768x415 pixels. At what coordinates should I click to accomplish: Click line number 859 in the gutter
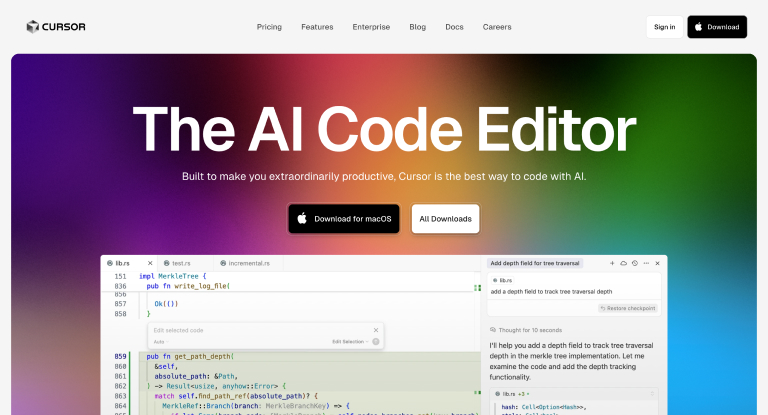point(120,356)
